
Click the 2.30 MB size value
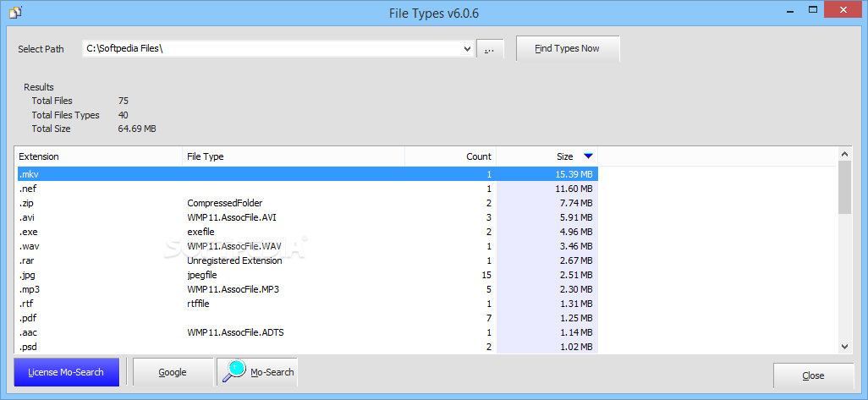(576, 289)
